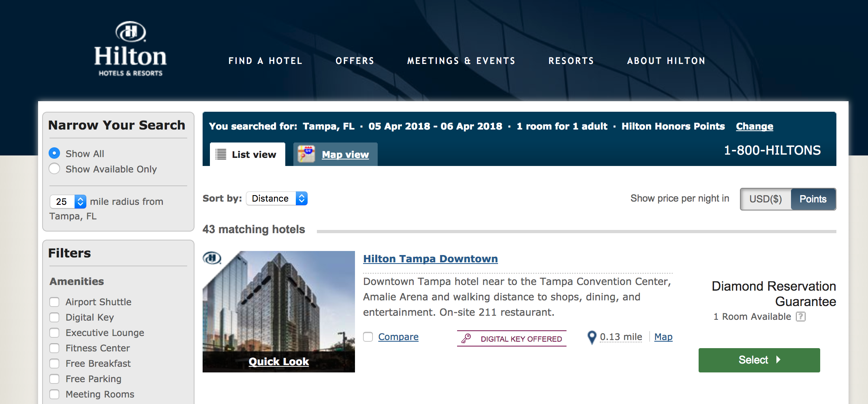Viewport: 868px width, 404px height.
Task: Select the Show All radio button
Action: coord(54,153)
